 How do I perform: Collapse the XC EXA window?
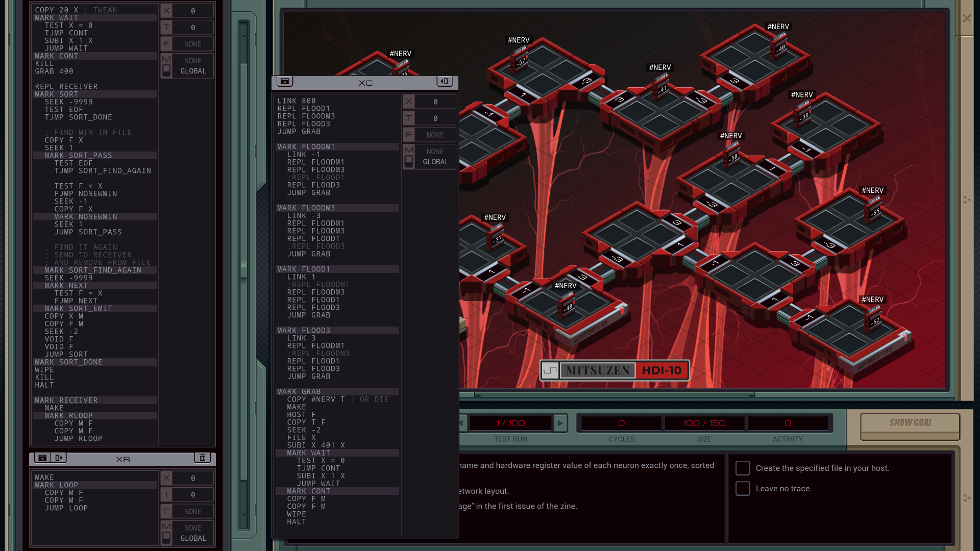click(285, 81)
